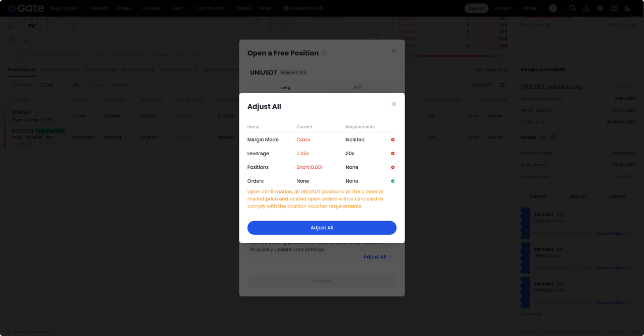Viewport: 644px width, 336px height.
Task: Click the download app icon
Action: [x=586, y=8]
